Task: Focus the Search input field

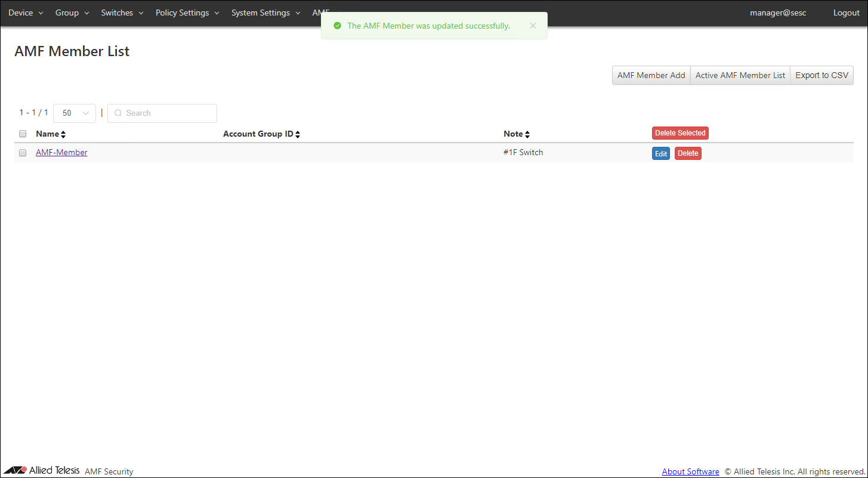Action: [x=162, y=113]
